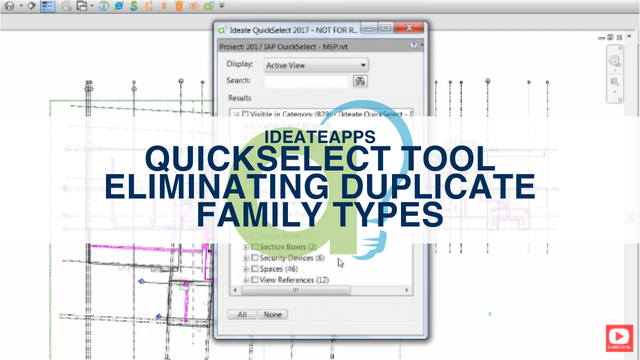Click the section tag arrow icon in the toolbar
Screen dimensions: 640x360
(31, 6)
